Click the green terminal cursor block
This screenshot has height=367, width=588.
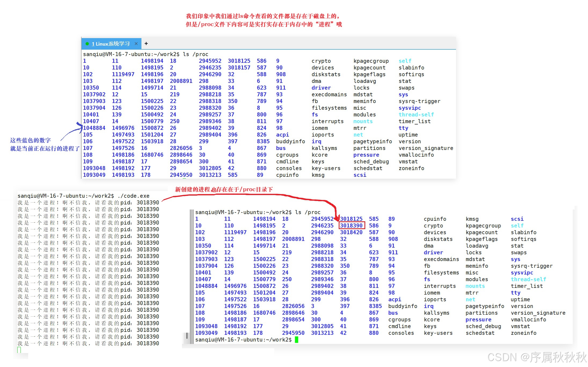(297, 340)
